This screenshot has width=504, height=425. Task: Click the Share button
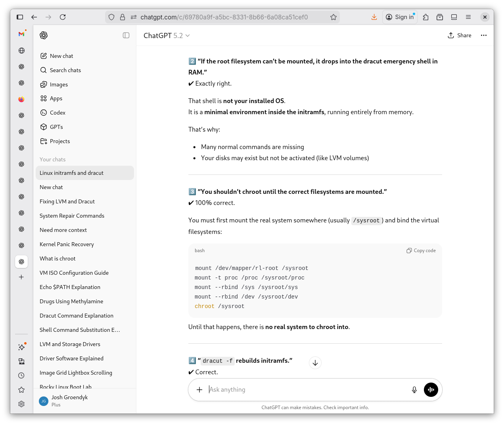[460, 35]
